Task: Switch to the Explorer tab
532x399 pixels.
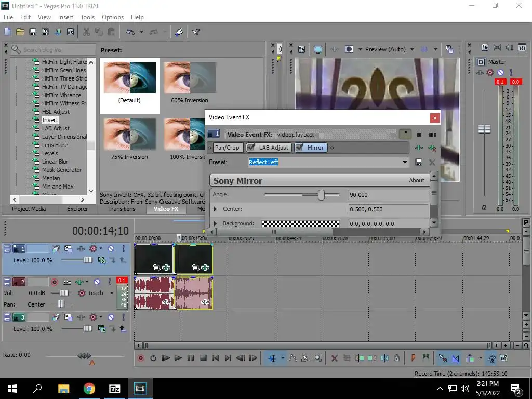Action: (x=77, y=209)
